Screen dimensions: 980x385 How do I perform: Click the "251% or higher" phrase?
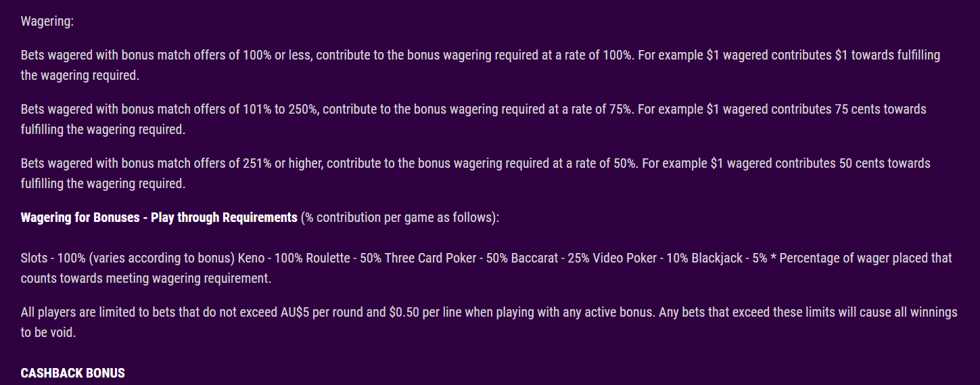coord(282,163)
